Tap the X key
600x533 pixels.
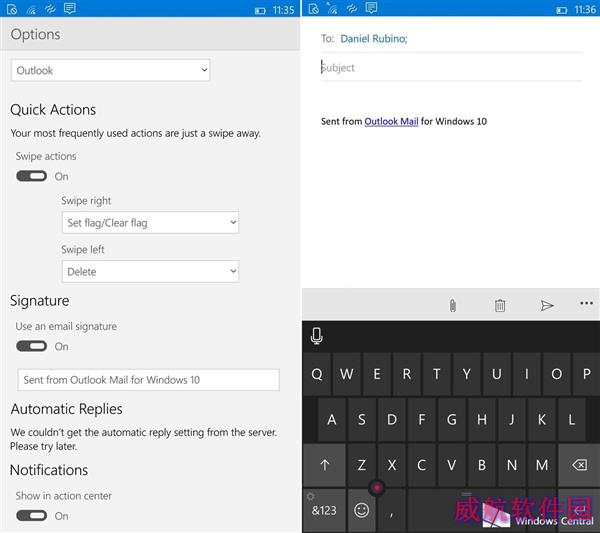point(392,465)
